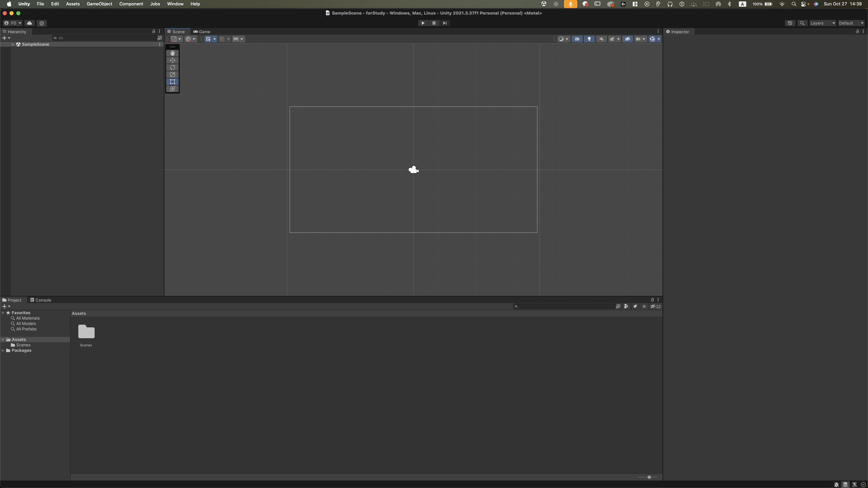Select the Scale tool

(172, 75)
